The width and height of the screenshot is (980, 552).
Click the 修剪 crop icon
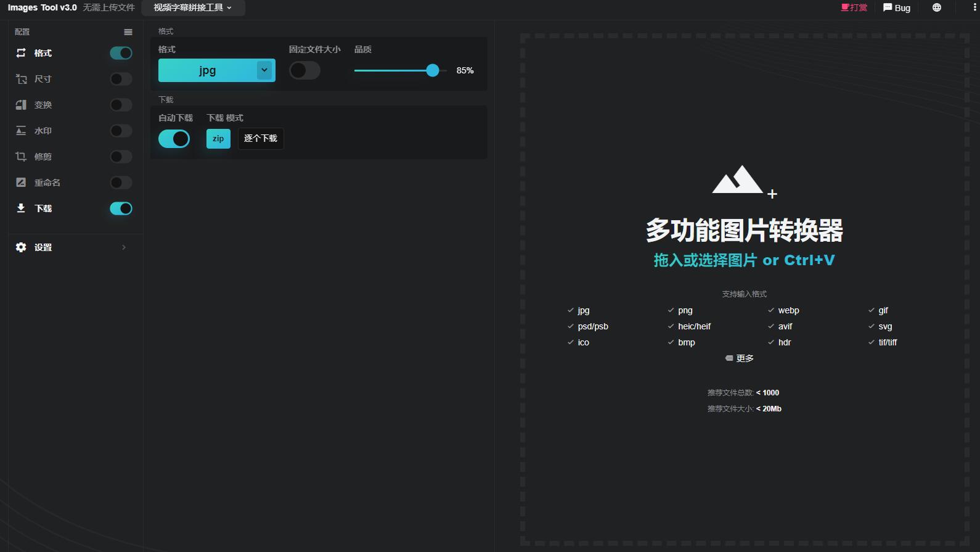coord(21,157)
